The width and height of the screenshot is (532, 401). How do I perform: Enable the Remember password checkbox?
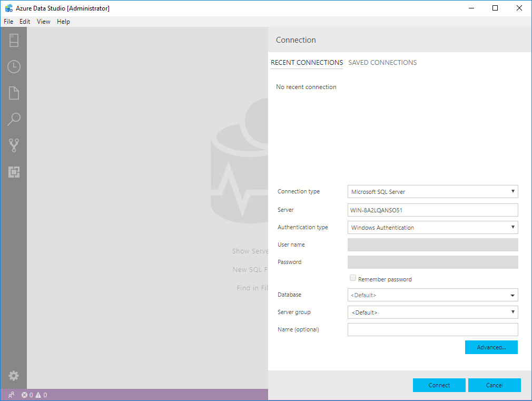[353, 278]
